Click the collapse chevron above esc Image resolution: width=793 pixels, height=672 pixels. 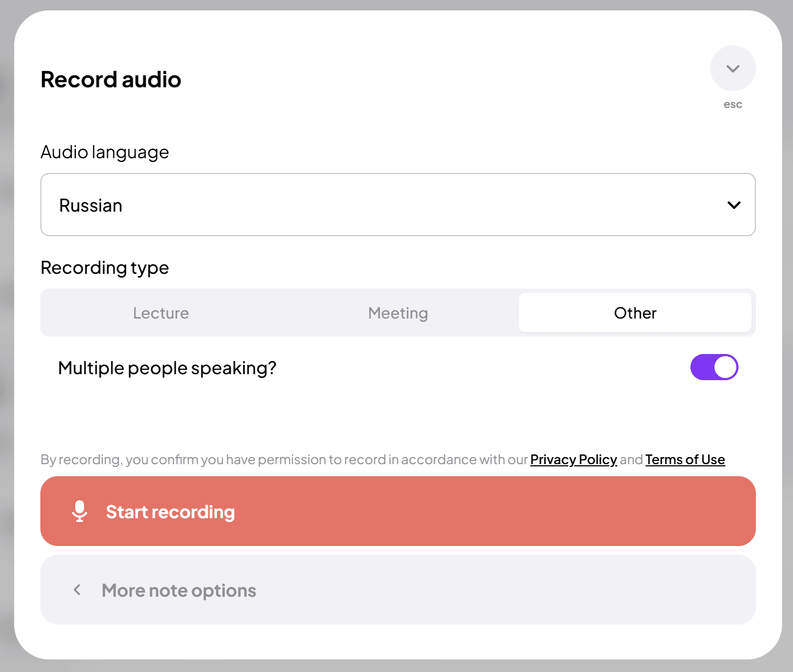pyautogui.click(x=732, y=68)
